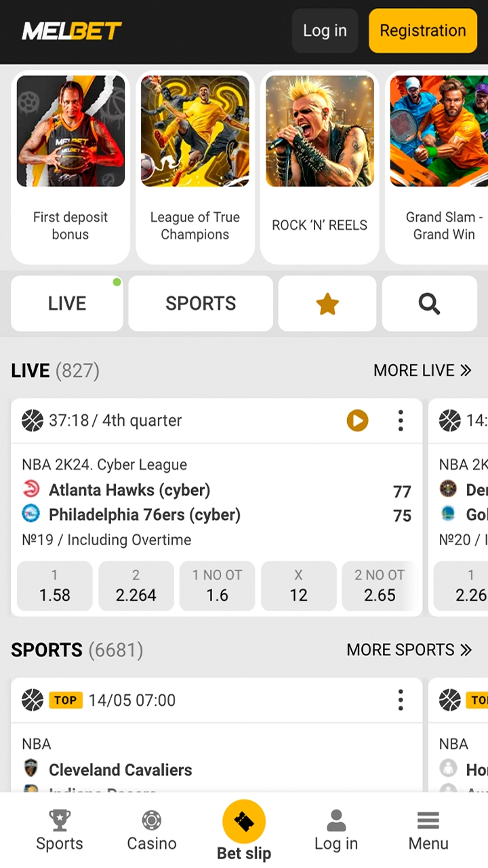This screenshot has height=868, width=488.
Task: Open the Bet slip ticket icon
Action: (x=244, y=821)
